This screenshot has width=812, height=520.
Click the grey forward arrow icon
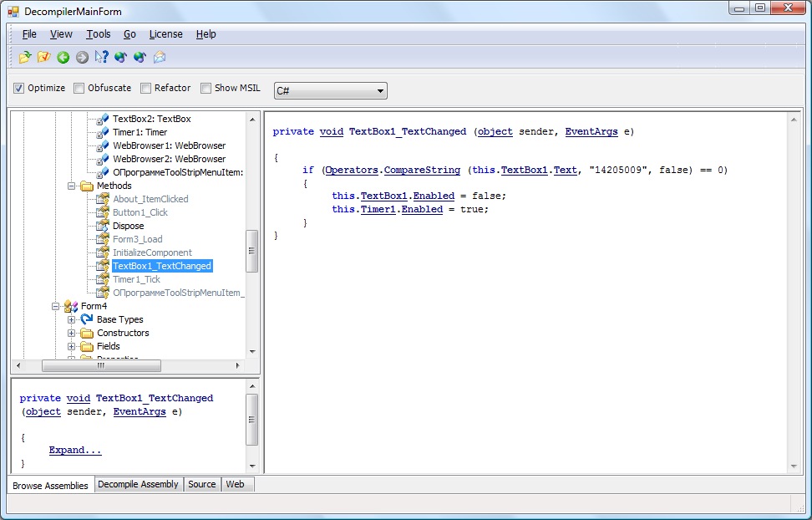coord(83,57)
